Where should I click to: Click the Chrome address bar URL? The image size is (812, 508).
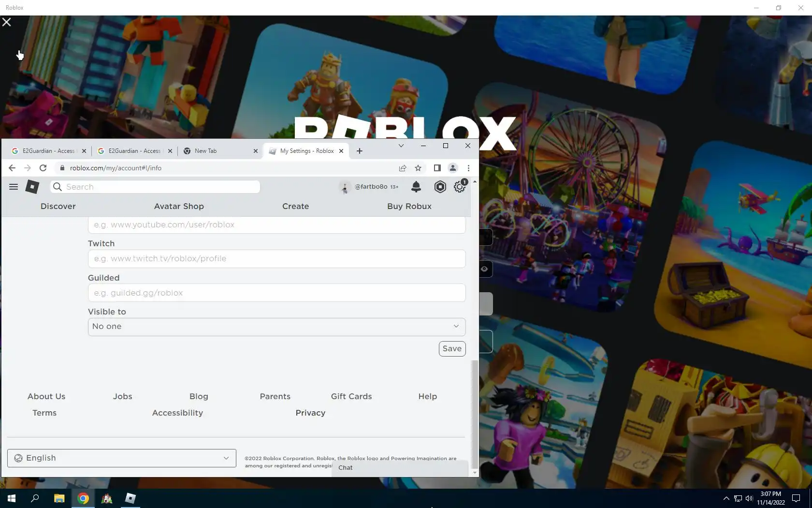116,168
